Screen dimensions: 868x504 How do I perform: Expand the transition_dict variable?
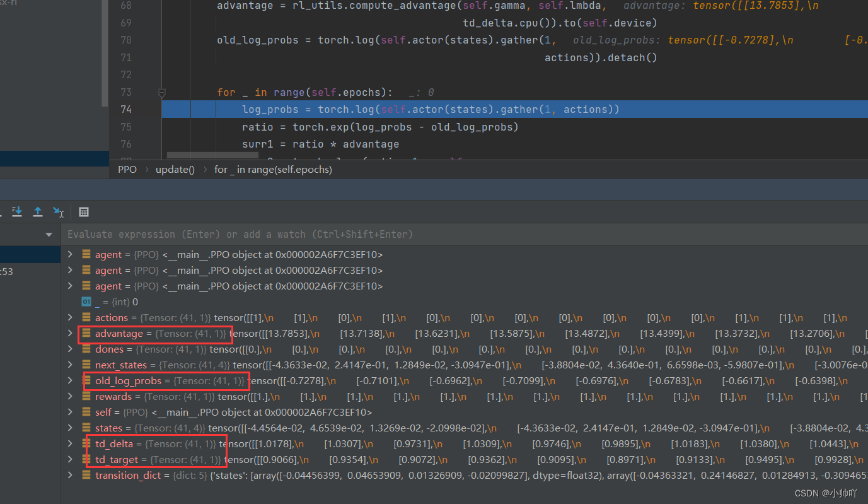[x=71, y=475]
